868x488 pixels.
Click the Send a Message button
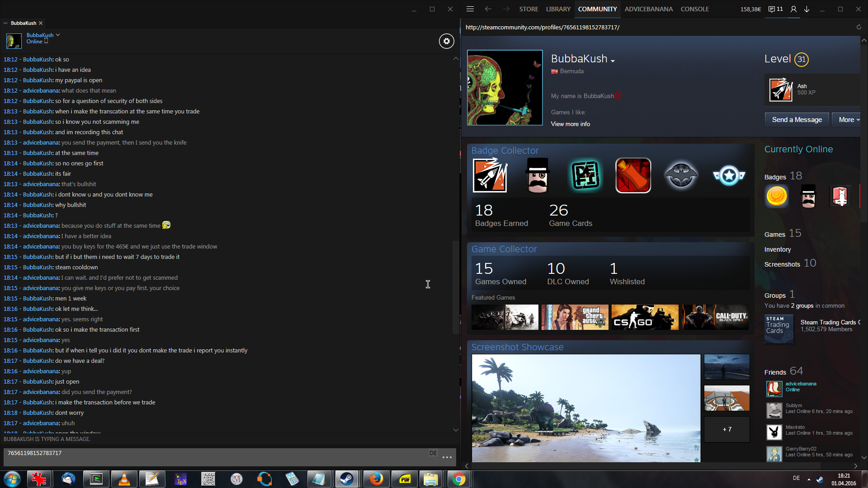(797, 120)
